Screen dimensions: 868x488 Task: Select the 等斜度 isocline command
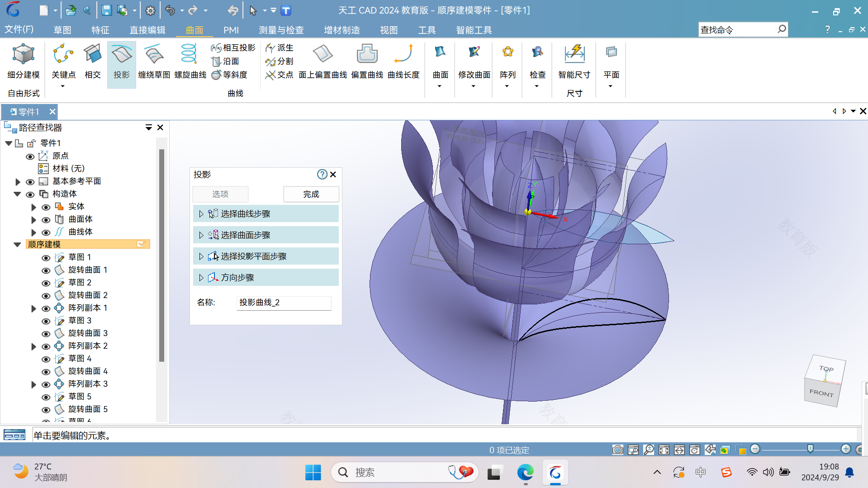point(229,75)
